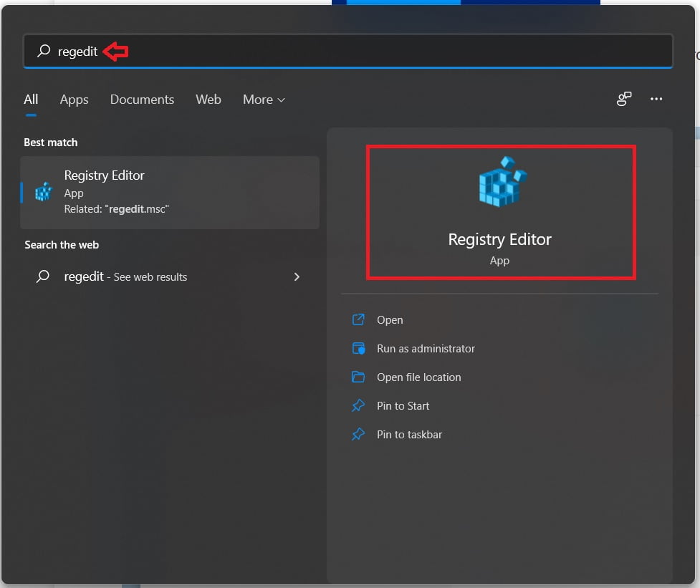Click the Registry Editor title in preview pane
Screen dimensions: 700x588
coord(499,240)
